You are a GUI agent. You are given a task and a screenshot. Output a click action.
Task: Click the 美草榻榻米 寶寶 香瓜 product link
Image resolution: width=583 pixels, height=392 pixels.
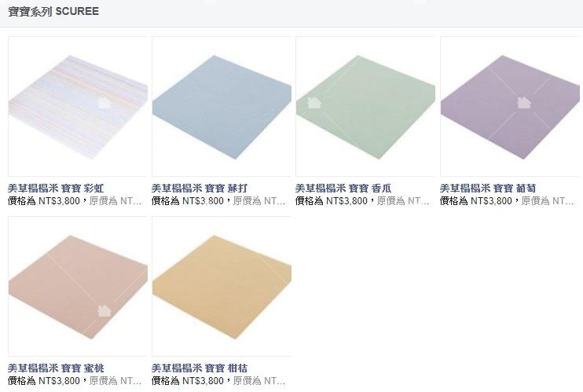click(x=343, y=189)
